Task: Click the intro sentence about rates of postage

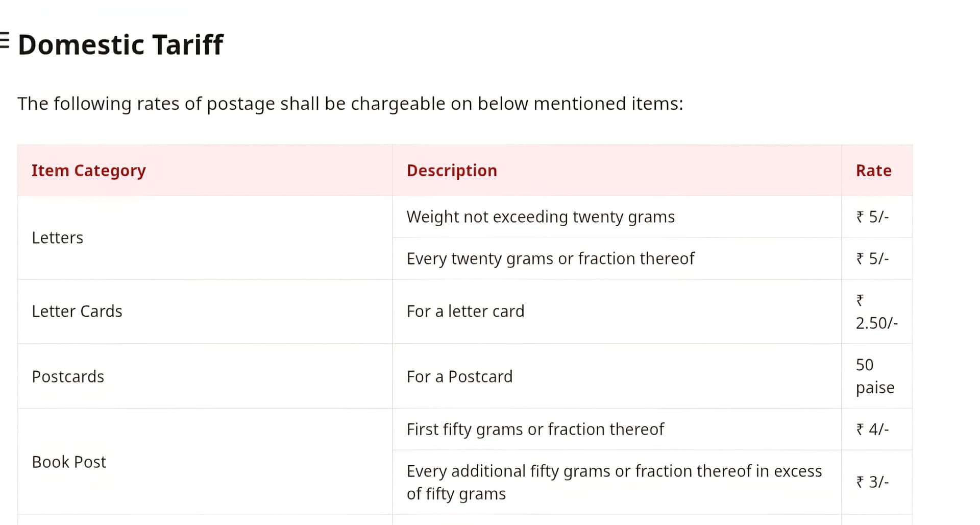Action: pyautogui.click(x=350, y=104)
